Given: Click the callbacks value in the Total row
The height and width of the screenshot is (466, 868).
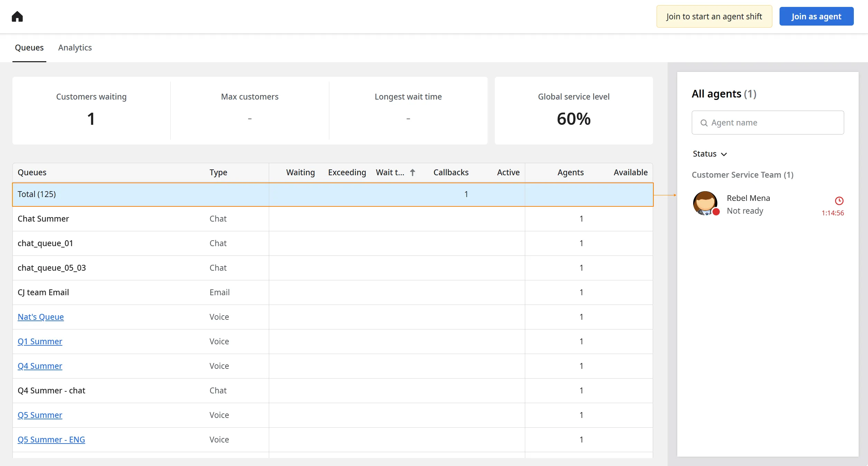Looking at the screenshot, I should point(466,194).
